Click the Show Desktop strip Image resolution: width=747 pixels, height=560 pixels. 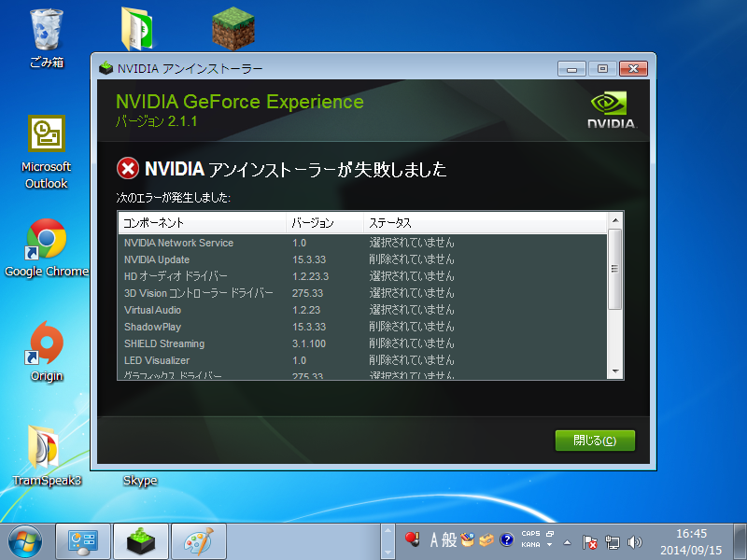(740, 542)
